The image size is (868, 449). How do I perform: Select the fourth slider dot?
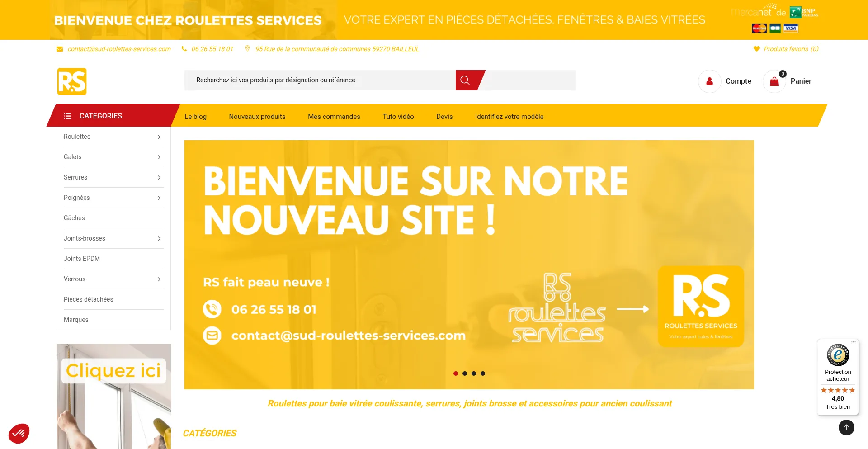(x=483, y=373)
